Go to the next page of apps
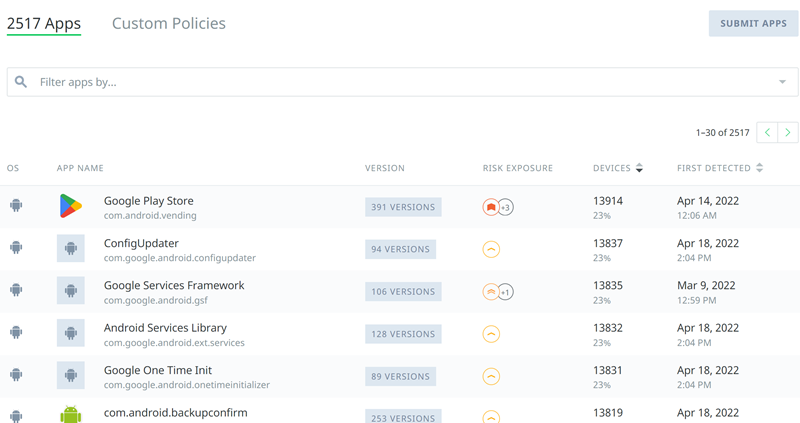The image size is (800, 423). 788,133
